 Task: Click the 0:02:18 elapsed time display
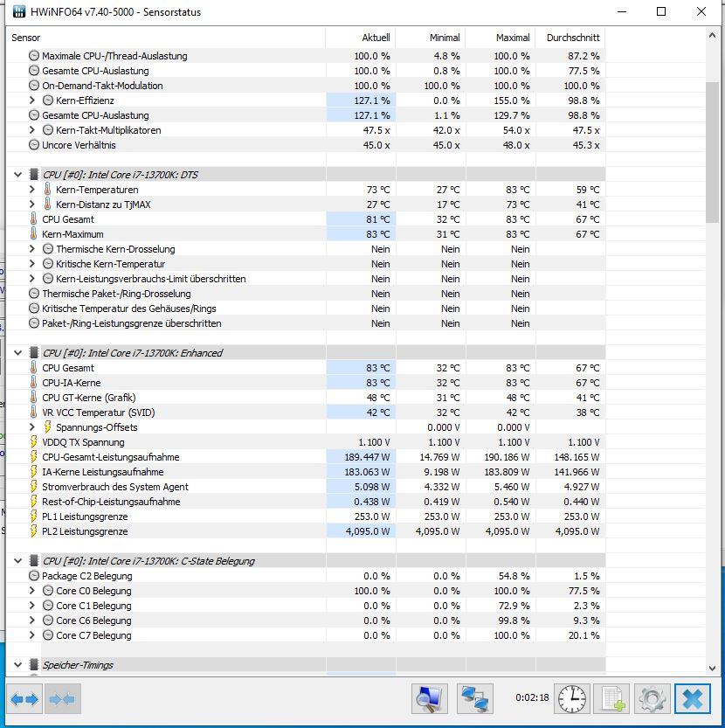point(532,697)
